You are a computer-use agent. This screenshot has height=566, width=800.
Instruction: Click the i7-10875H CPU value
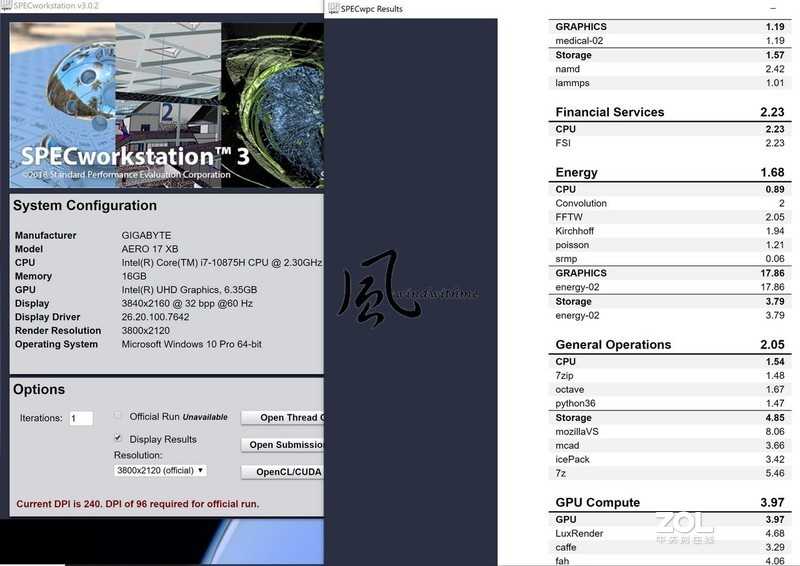(222, 263)
